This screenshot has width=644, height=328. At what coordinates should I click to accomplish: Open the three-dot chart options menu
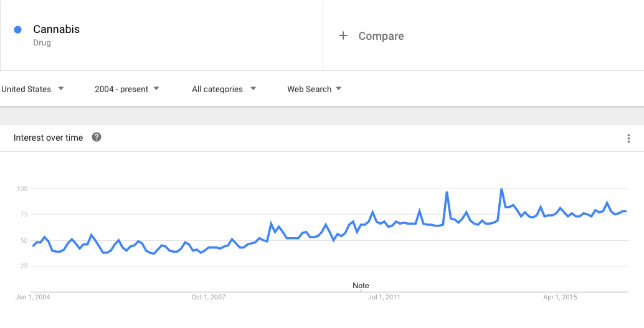tap(628, 138)
